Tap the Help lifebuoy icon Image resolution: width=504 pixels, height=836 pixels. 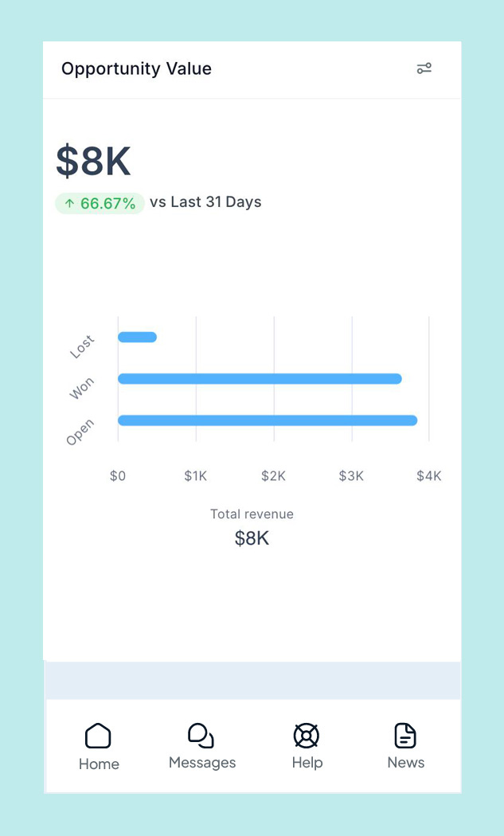307,735
